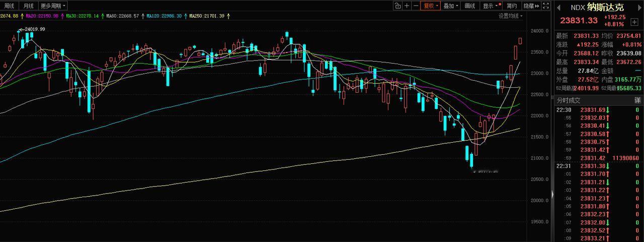Click the 22:30 tick row 23831.69
The image size is (644, 242).
599,109
